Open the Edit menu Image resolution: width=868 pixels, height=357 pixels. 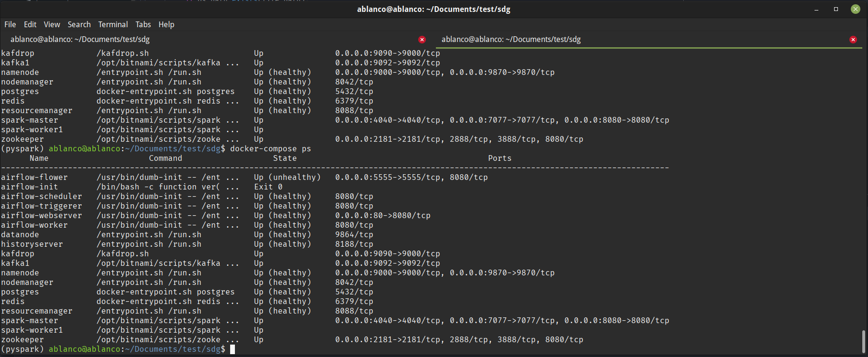pyautogui.click(x=30, y=24)
